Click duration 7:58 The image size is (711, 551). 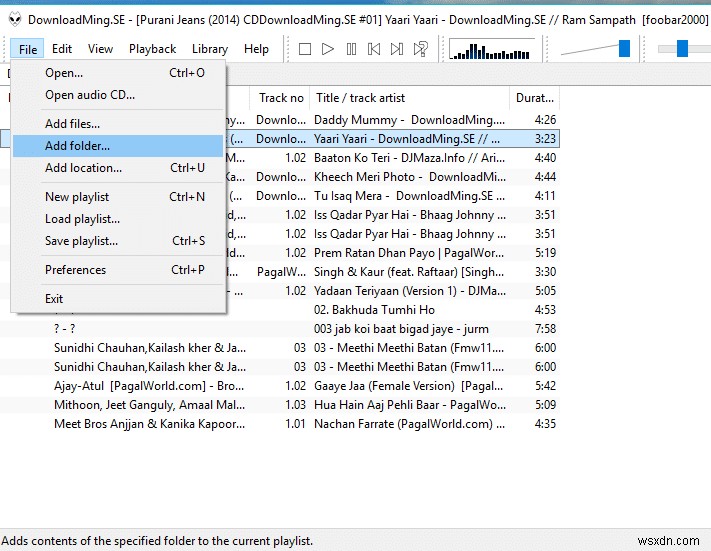tap(545, 329)
